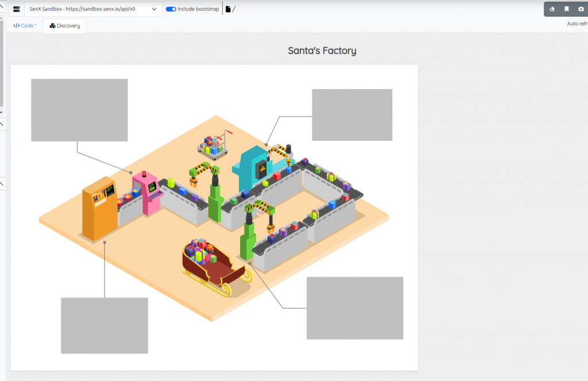
Task: Click the eraser icon in the dark toolbar
Action: coord(552,9)
